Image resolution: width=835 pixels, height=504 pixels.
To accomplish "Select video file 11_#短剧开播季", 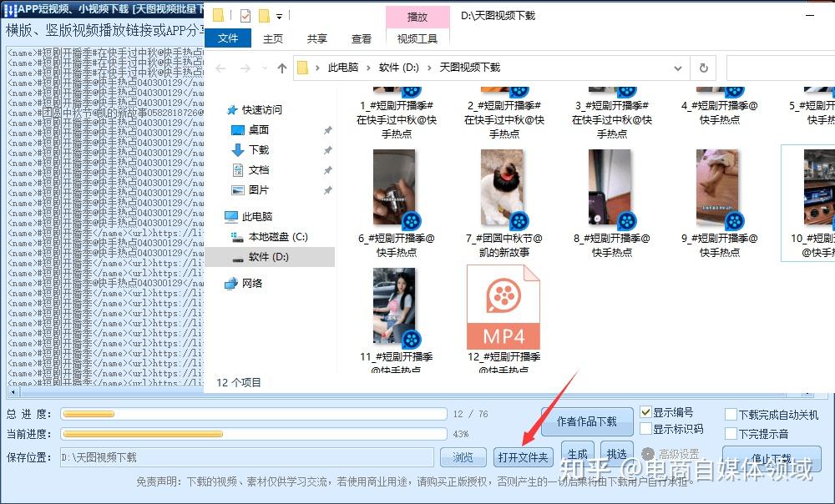I will (397, 320).
